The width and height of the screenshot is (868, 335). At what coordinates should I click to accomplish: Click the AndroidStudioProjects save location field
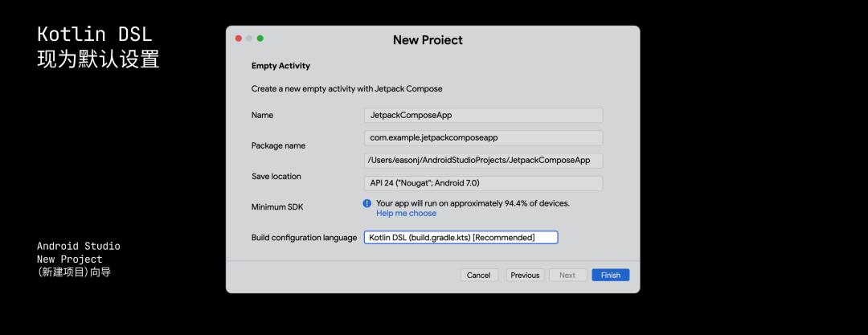pyautogui.click(x=483, y=161)
